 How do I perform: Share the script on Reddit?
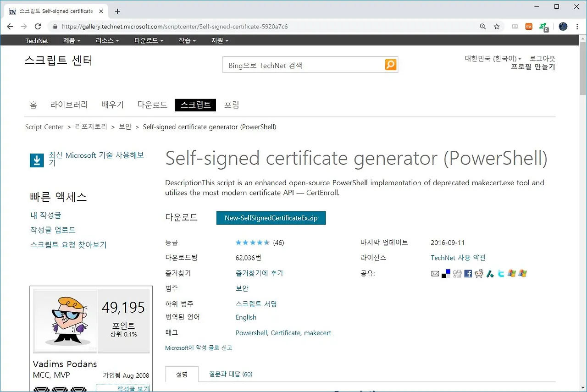(479, 274)
